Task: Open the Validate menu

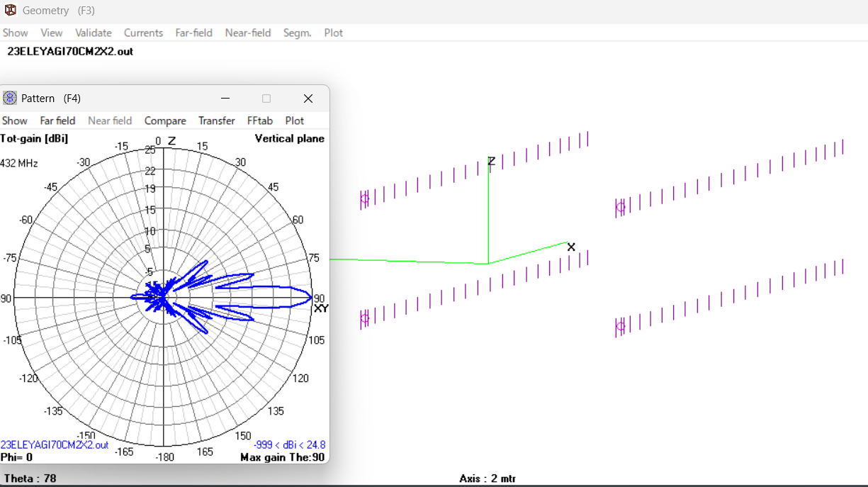Action: tap(94, 33)
